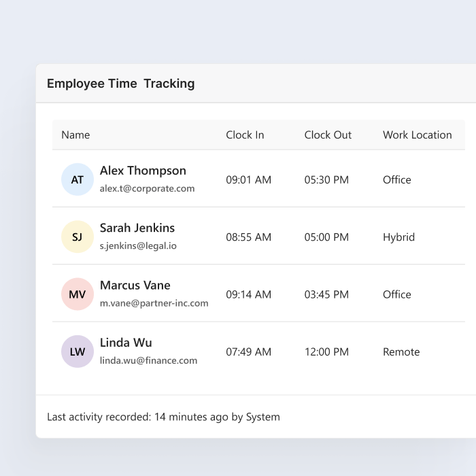This screenshot has height=476, width=476.
Task: Sort by the Clock Out column header
Action: click(x=328, y=135)
